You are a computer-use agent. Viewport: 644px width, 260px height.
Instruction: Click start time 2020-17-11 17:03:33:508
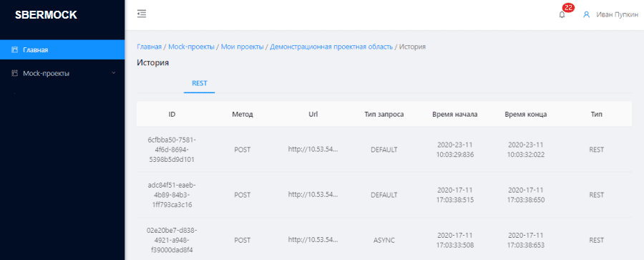tap(454, 240)
